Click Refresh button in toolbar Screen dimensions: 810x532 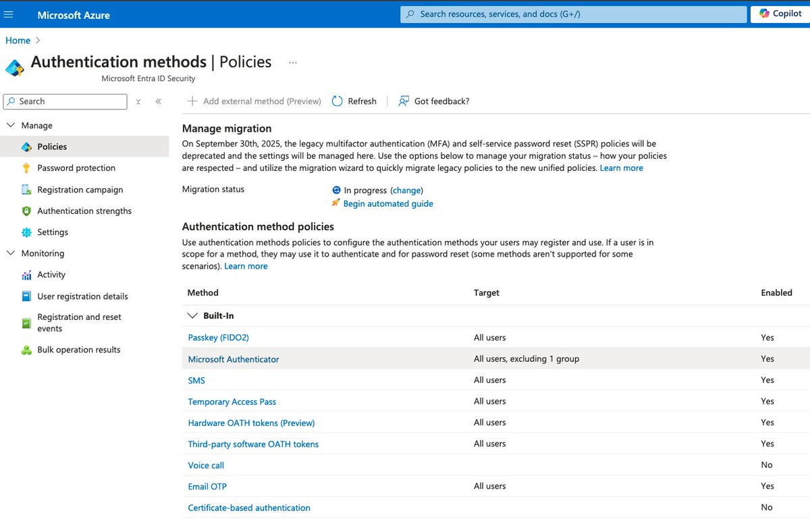[x=354, y=101]
